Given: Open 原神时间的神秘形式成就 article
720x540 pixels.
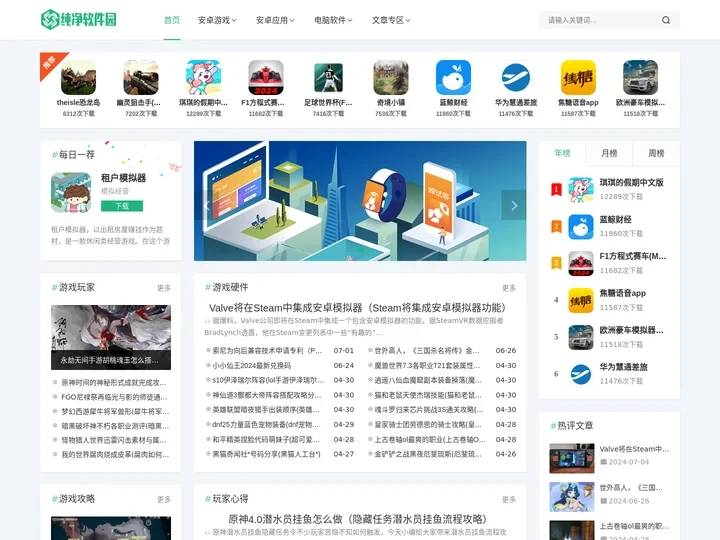Looking at the screenshot, I should click(x=114, y=382).
